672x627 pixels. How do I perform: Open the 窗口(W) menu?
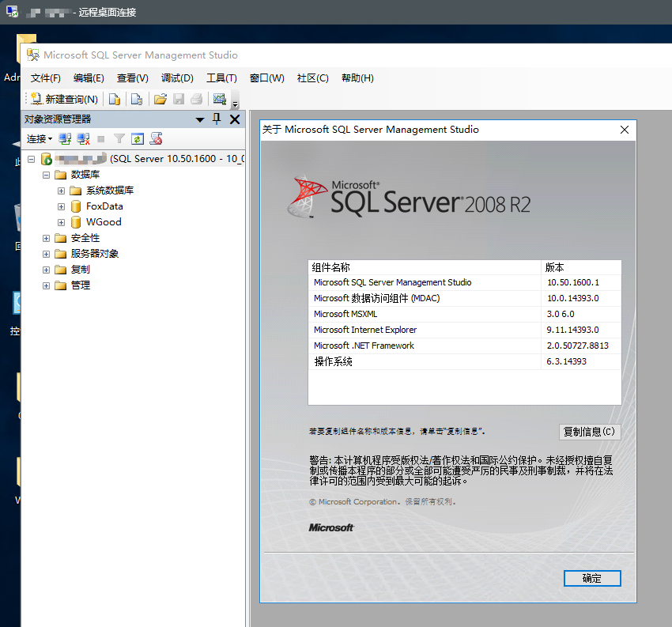267,78
